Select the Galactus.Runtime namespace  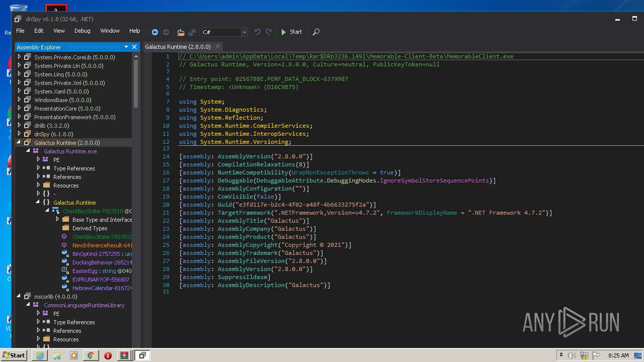[74, 203]
